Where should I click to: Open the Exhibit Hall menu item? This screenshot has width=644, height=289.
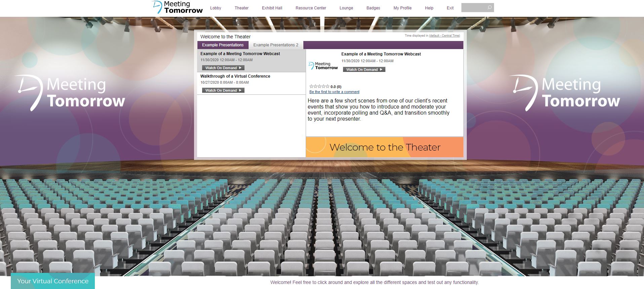(272, 8)
